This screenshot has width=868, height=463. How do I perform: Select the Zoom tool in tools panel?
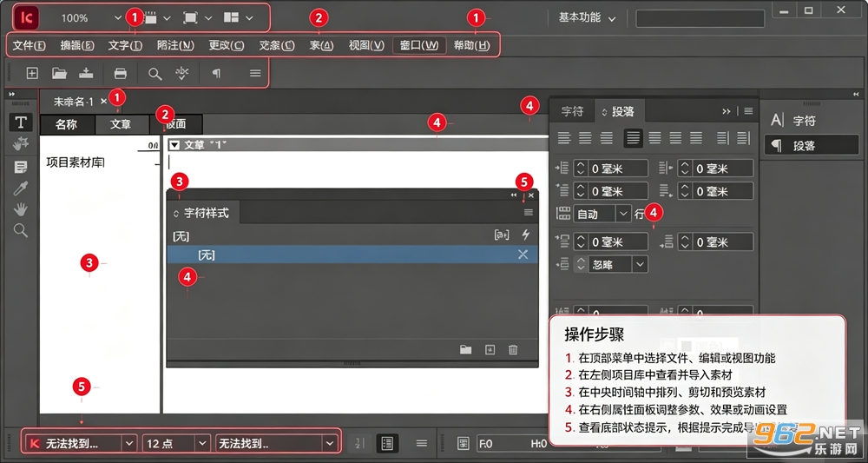click(x=21, y=230)
